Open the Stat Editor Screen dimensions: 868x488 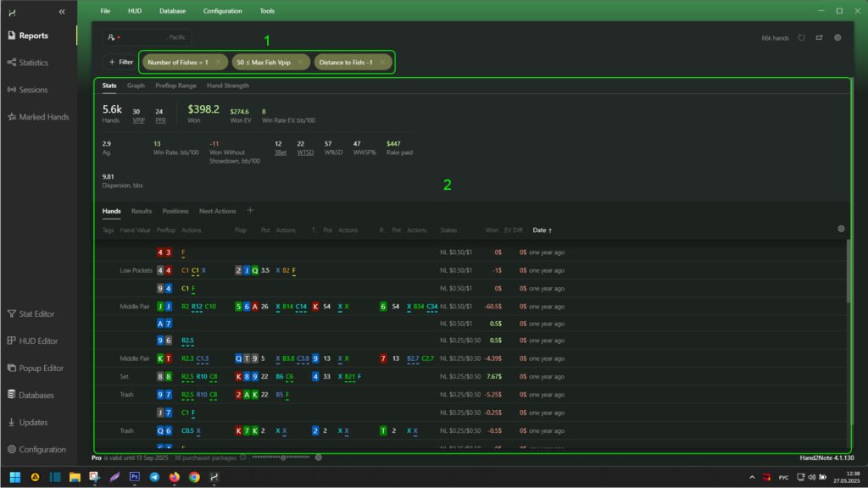tap(36, 314)
